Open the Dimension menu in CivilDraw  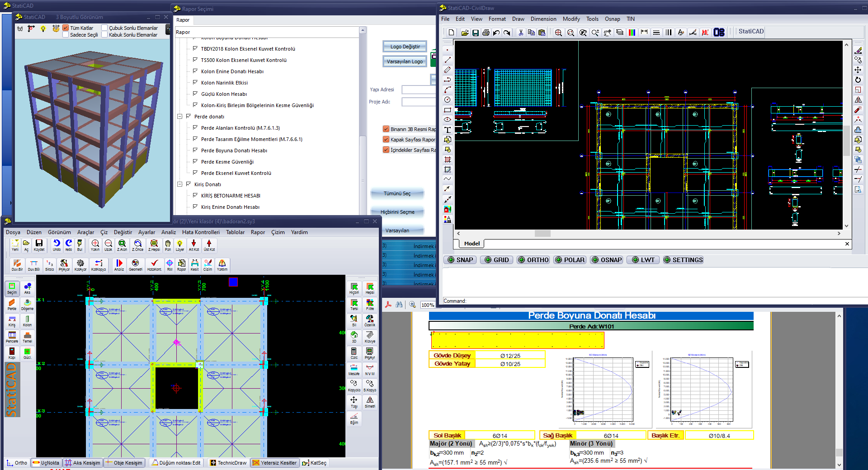pos(543,19)
